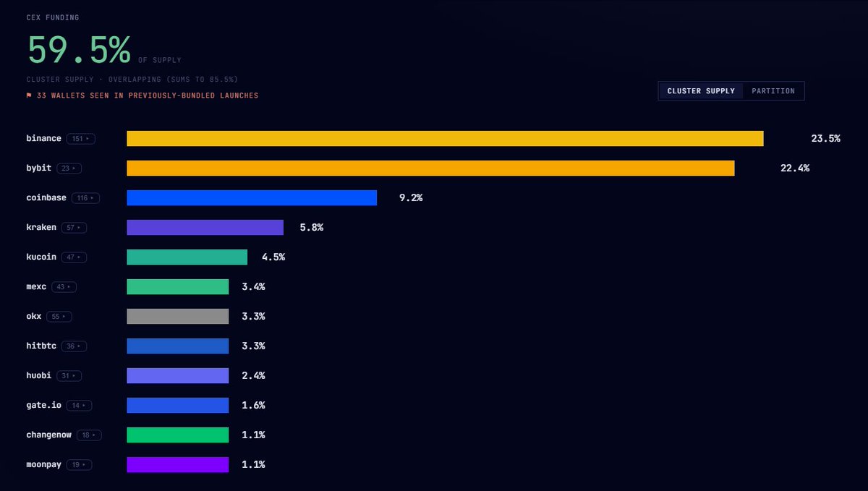Click the teal kucoin bar
The image size is (868, 491).
(187, 257)
